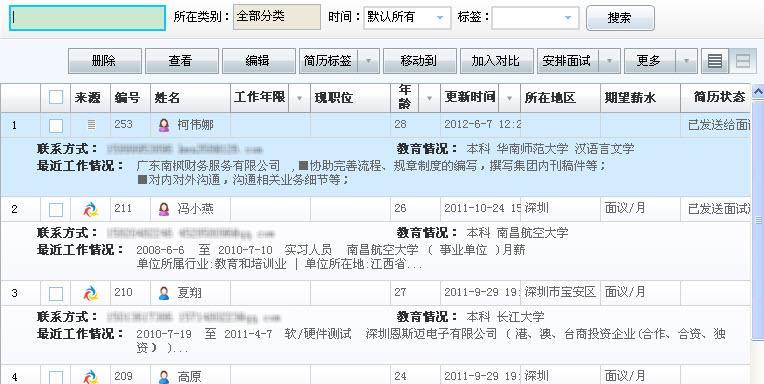Check the row checkbox for 高原
The height and width of the screenshot is (384, 764).
point(56,377)
